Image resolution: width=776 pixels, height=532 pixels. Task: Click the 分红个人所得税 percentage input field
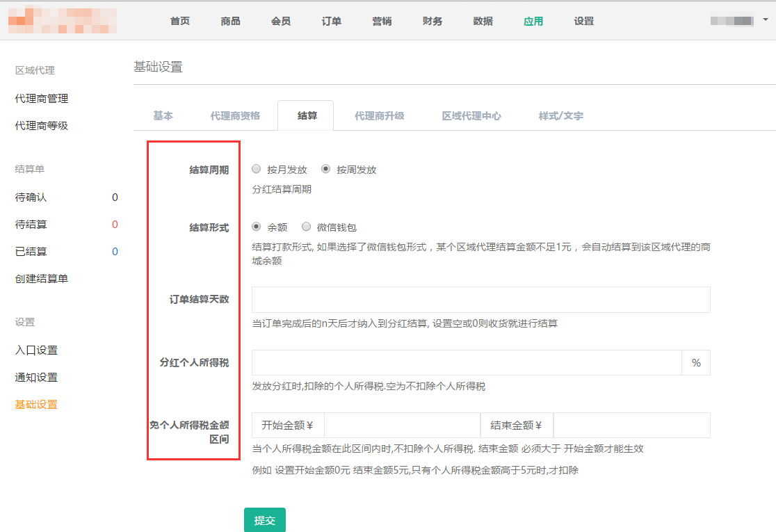(x=467, y=363)
